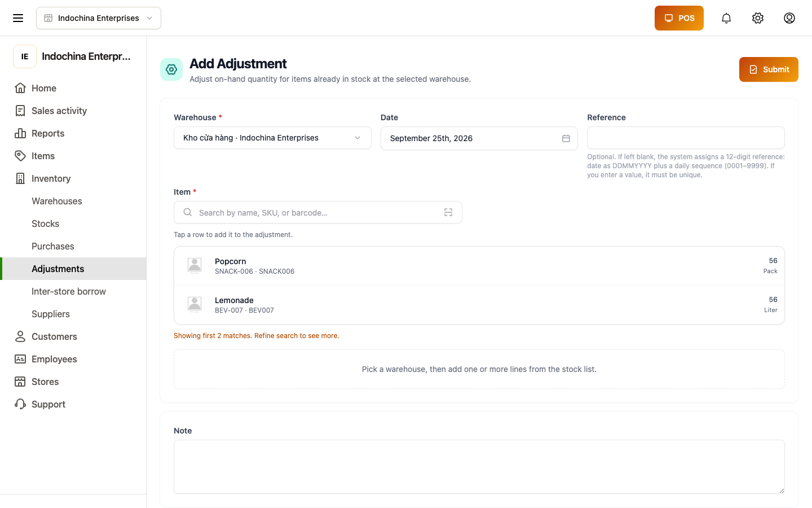Click the barcode scan icon in item search
812x508 pixels.
tap(448, 212)
